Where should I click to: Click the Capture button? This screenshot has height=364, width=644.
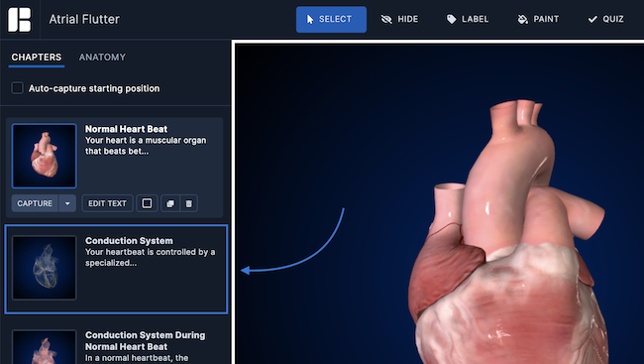(x=35, y=203)
